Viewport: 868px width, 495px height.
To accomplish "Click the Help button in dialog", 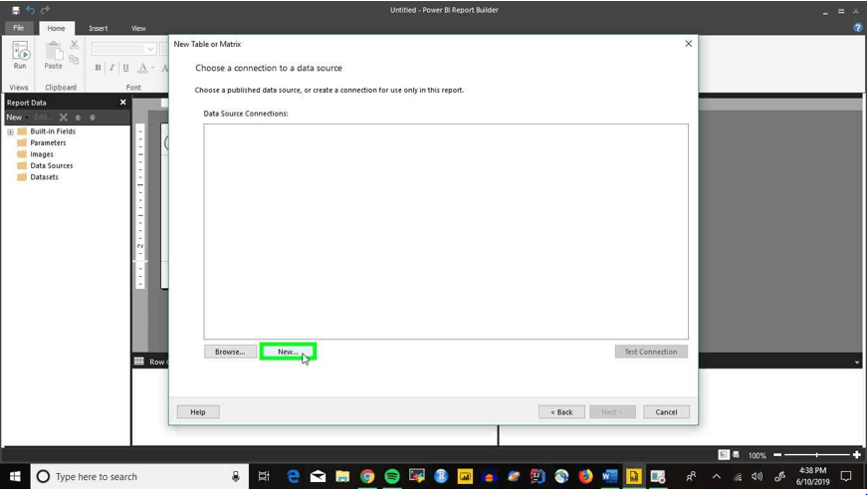I will pyautogui.click(x=198, y=412).
